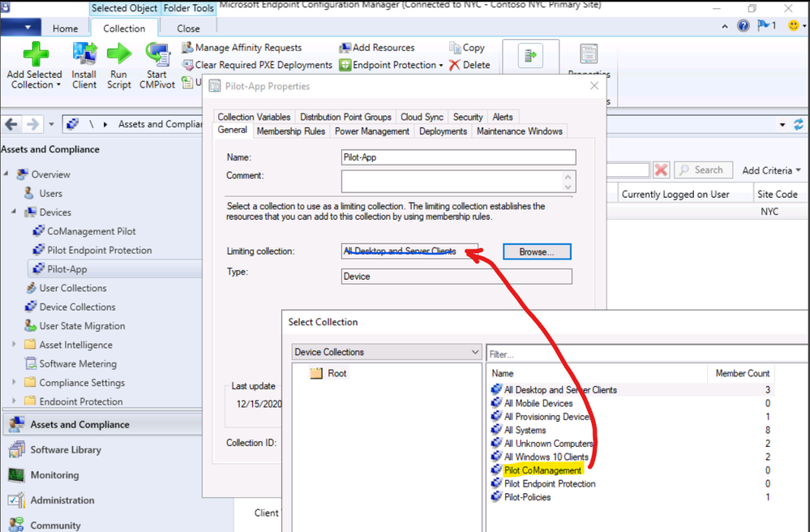The image size is (810, 532).
Task: Select the All Windows 10 Clients collection
Action: tap(546, 457)
